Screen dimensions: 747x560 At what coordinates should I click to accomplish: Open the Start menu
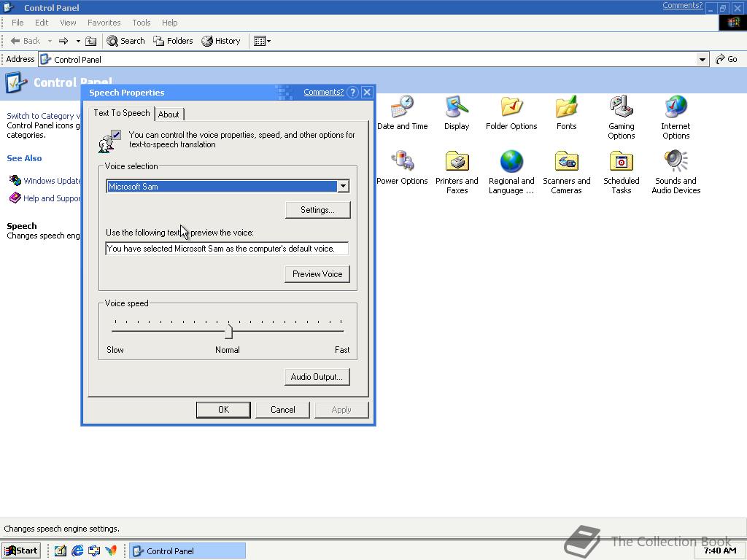[x=21, y=551]
